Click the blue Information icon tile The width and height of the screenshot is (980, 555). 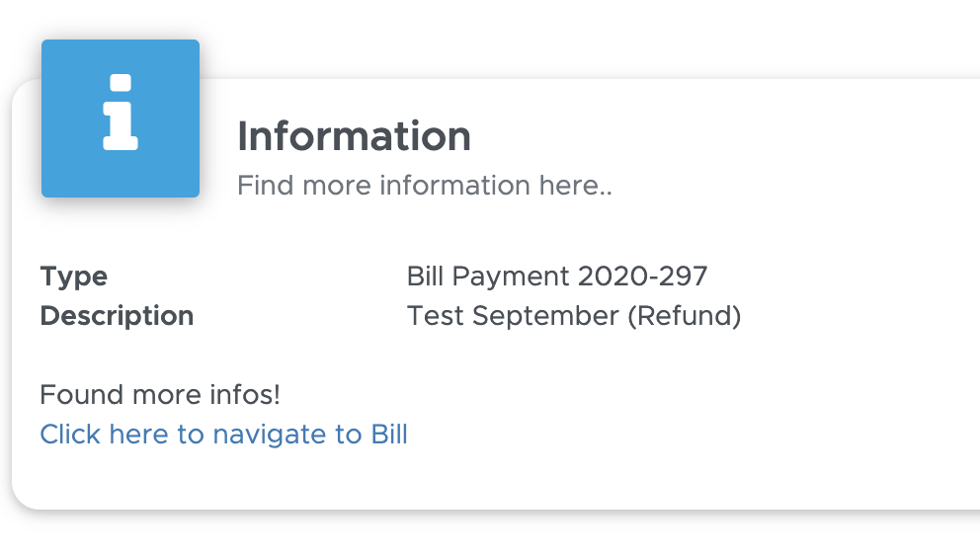tap(121, 119)
